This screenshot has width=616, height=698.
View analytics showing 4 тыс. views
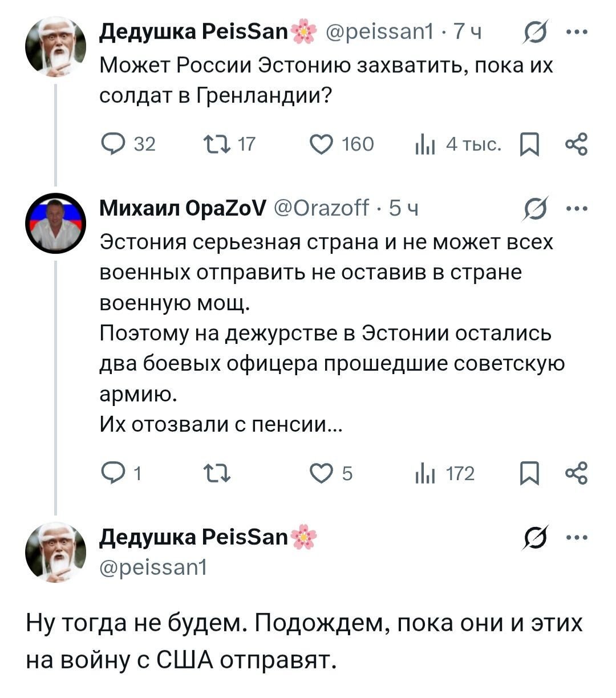point(424,144)
